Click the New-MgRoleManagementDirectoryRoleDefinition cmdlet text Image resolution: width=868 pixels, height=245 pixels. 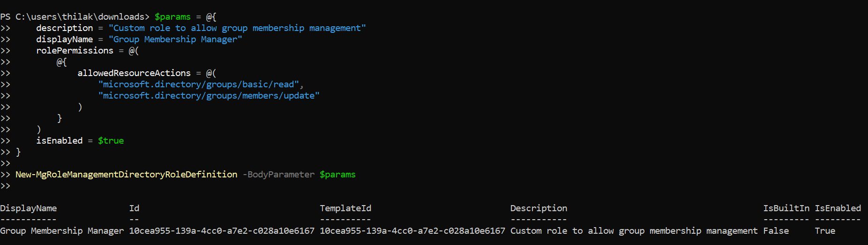(x=127, y=175)
